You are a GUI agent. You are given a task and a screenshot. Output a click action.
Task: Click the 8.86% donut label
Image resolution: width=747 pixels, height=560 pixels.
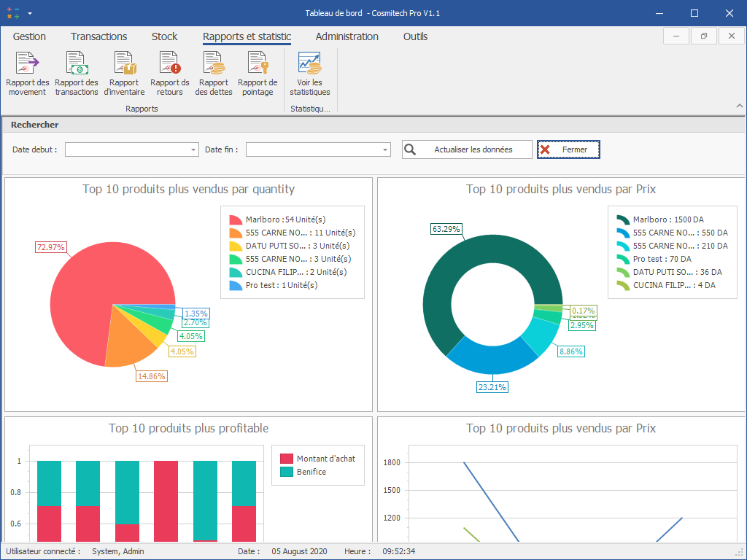[570, 351]
